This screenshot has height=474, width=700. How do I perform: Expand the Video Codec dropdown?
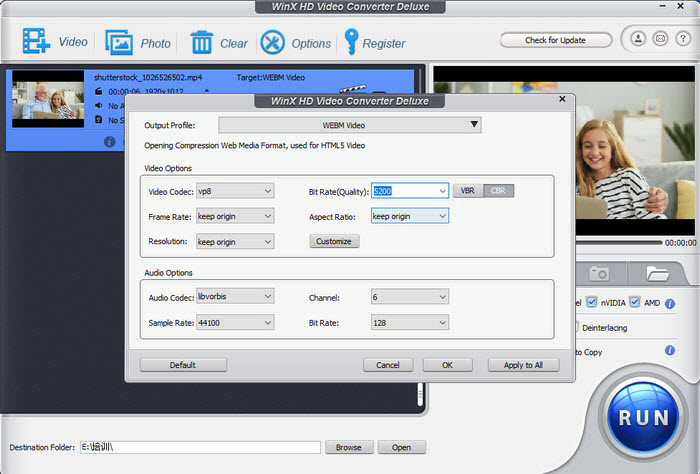pos(235,191)
